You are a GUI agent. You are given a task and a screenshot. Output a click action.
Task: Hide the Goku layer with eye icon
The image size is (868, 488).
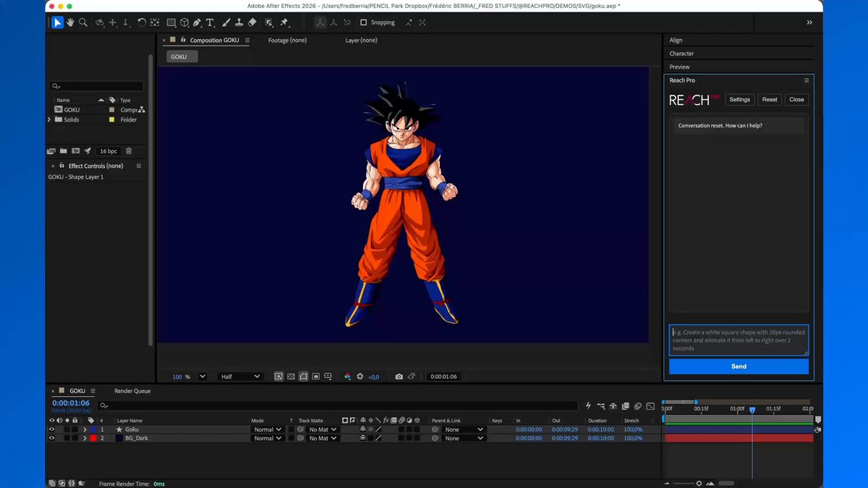[x=51, y=429]
